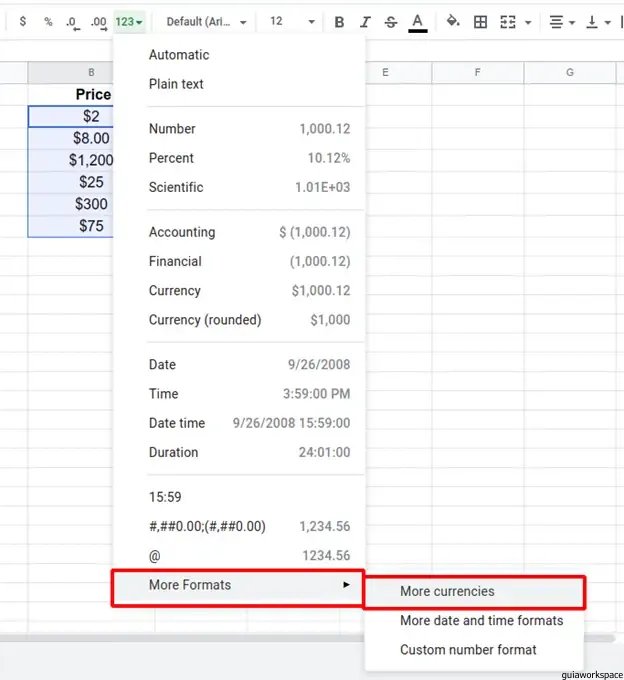The image size is (624, 680).
Task: Select the cell containing $25
Action: (x=71, y=182)
